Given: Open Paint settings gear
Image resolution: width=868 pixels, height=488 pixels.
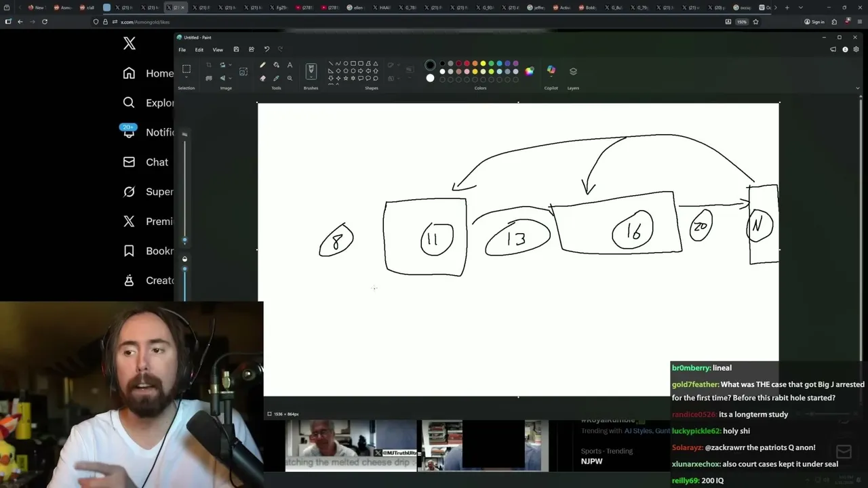Looking at the screenshot, I should pyautogui.click(x=856, y=49).
